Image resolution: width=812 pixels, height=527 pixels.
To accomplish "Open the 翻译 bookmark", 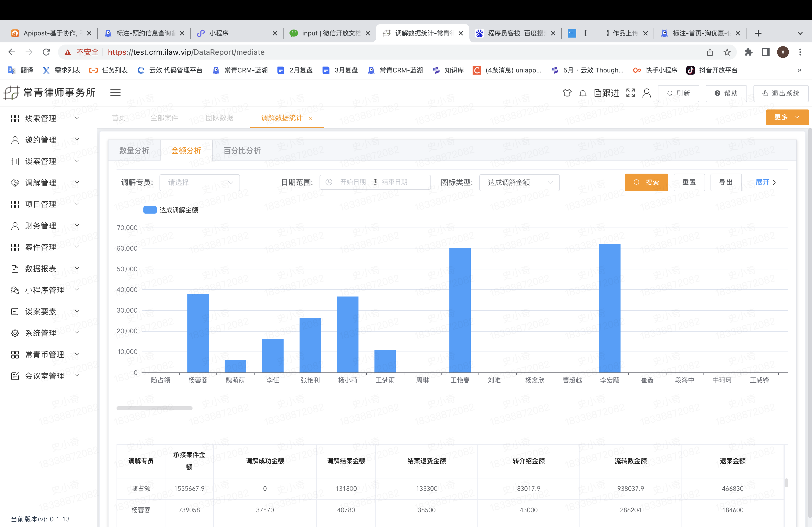I will pyautogui.click(x=20, y=70).
